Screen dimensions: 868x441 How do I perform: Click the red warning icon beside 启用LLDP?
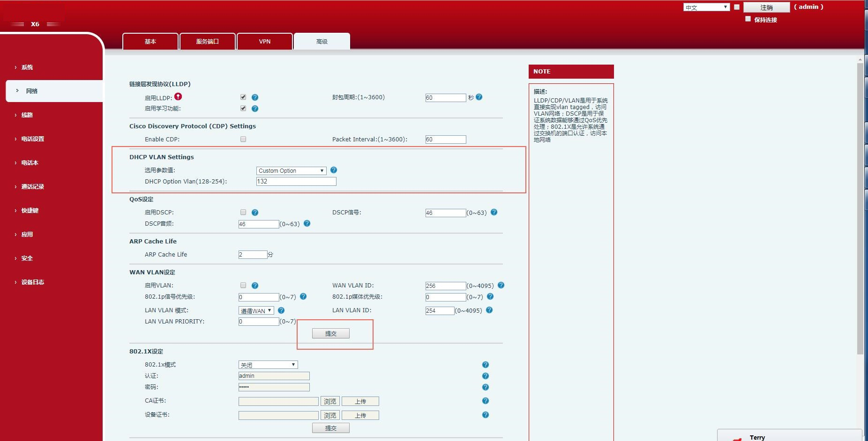[178, 96]
